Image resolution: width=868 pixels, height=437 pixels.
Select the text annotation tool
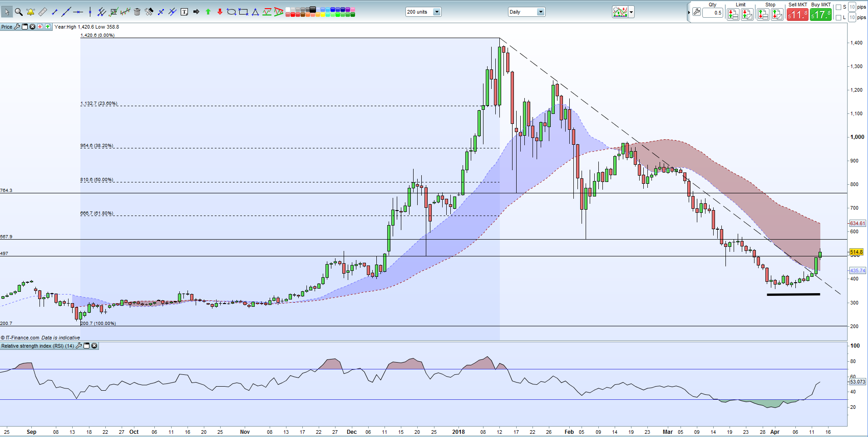tap(184, 12)
